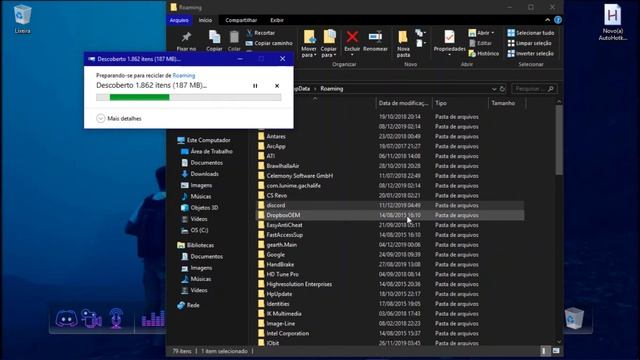The height and width of the screenshot is (360, 640).
Task: Click Selecionar tudo in ribbon
Action: tap(531, 33)
